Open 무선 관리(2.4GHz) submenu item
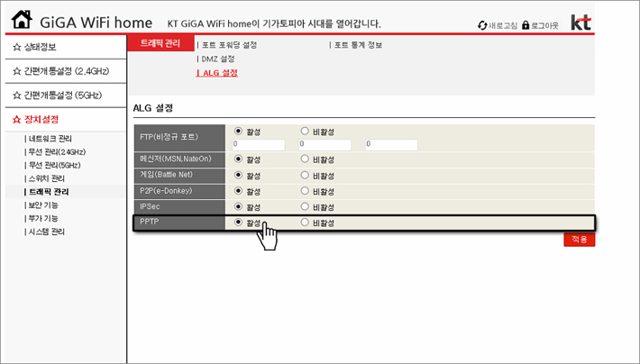 [x=55, y=152]
